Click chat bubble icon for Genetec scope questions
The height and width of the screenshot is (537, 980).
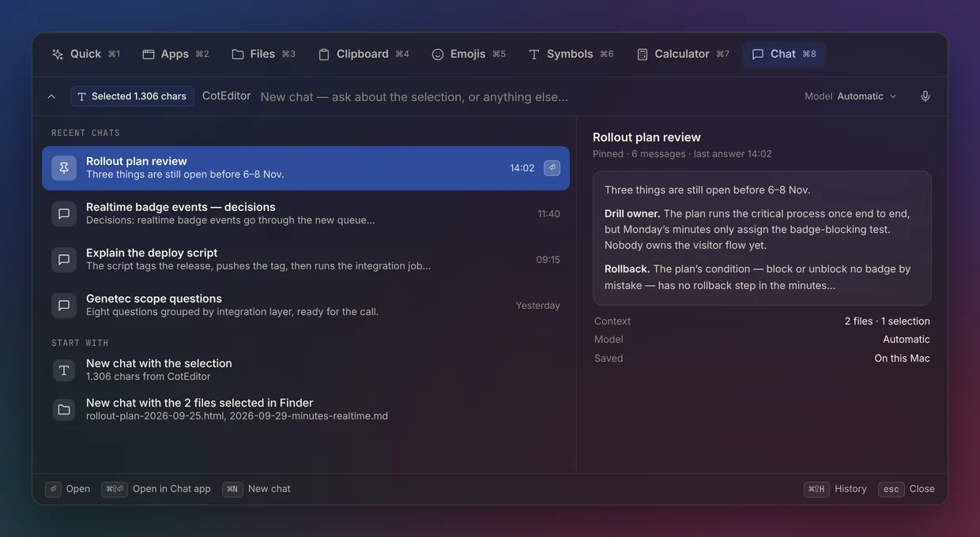click(64, 306)
